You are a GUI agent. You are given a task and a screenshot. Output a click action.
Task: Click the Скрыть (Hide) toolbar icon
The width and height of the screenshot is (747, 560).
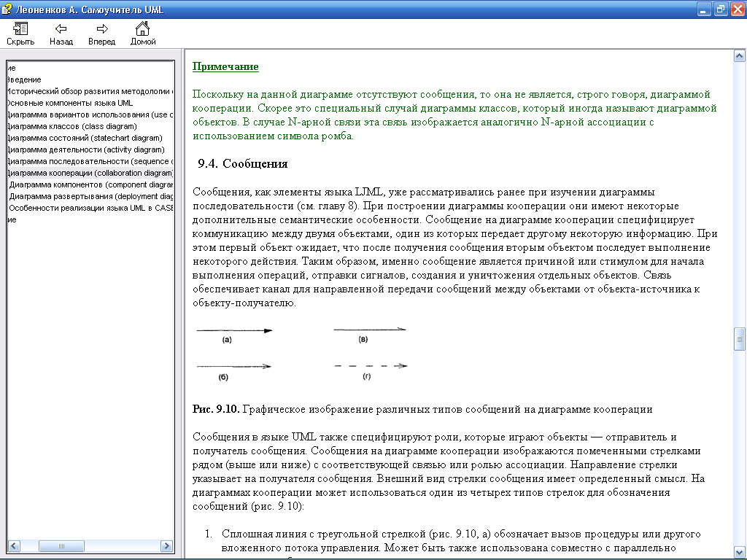coord(20,34)
